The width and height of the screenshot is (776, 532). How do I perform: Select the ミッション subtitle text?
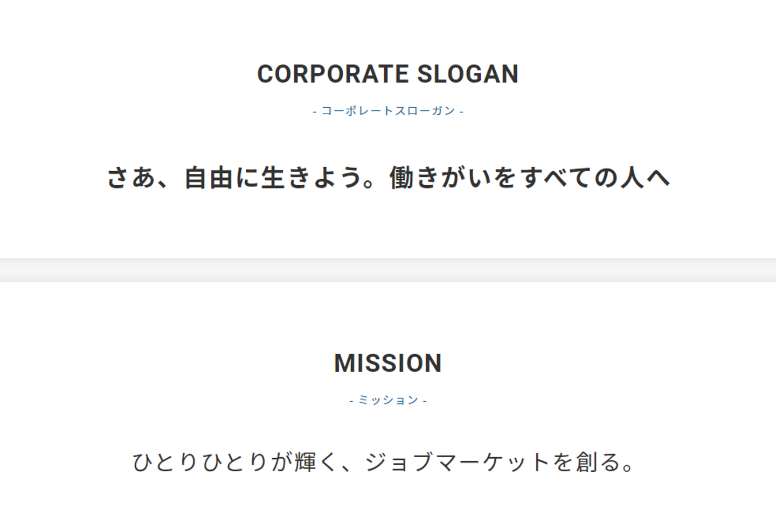[388, 400]
